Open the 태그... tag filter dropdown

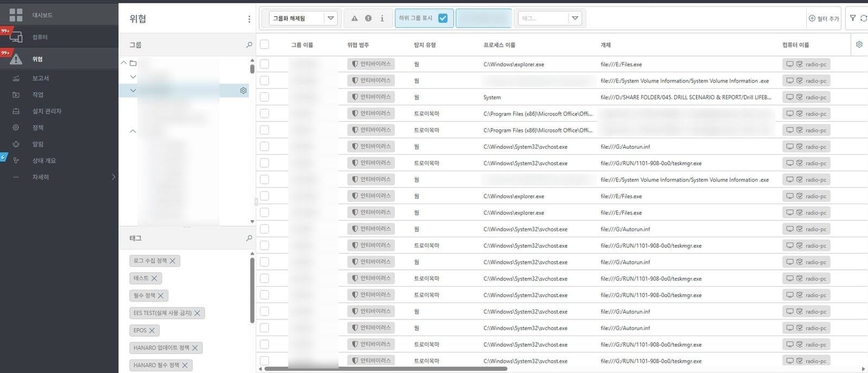550,18
